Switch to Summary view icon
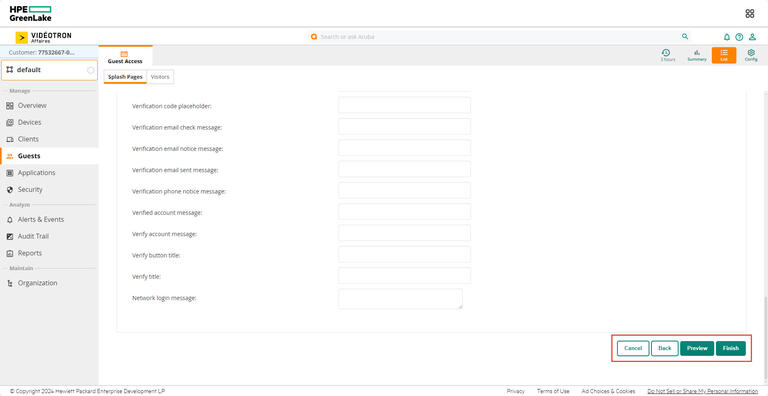The image size is (768, 396). click(696, 55)
